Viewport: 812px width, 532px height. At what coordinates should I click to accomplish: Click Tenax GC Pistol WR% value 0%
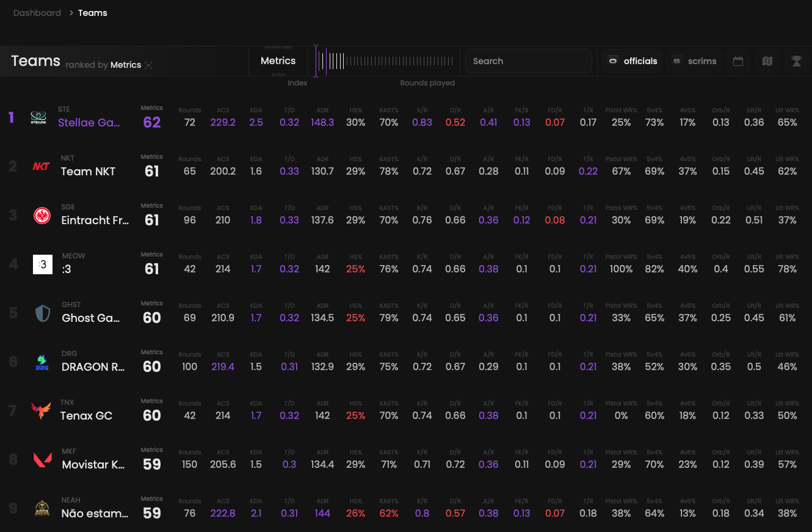tap(622, 415)
